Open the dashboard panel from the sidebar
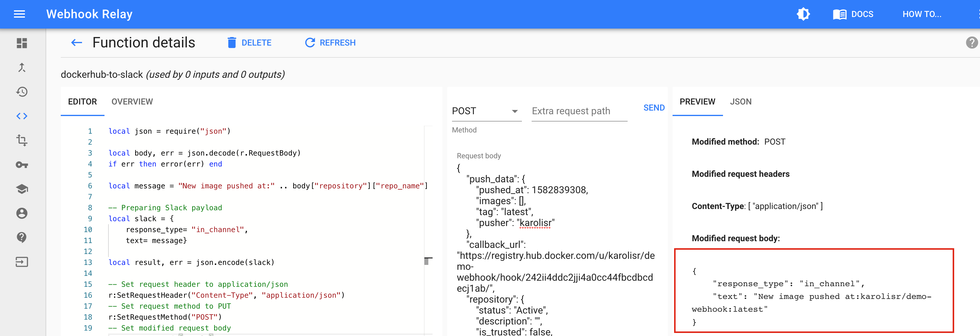This screenshot has height=336, width=980. coord(22,43)
